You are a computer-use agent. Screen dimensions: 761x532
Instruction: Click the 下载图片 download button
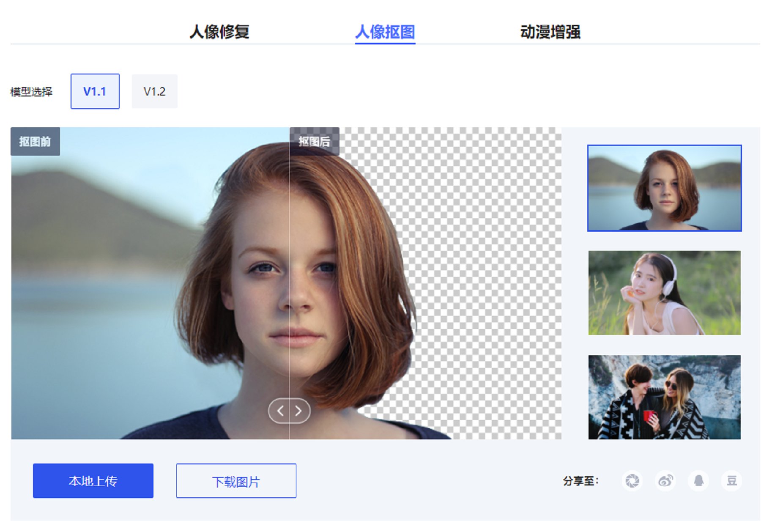pos(236,481)
